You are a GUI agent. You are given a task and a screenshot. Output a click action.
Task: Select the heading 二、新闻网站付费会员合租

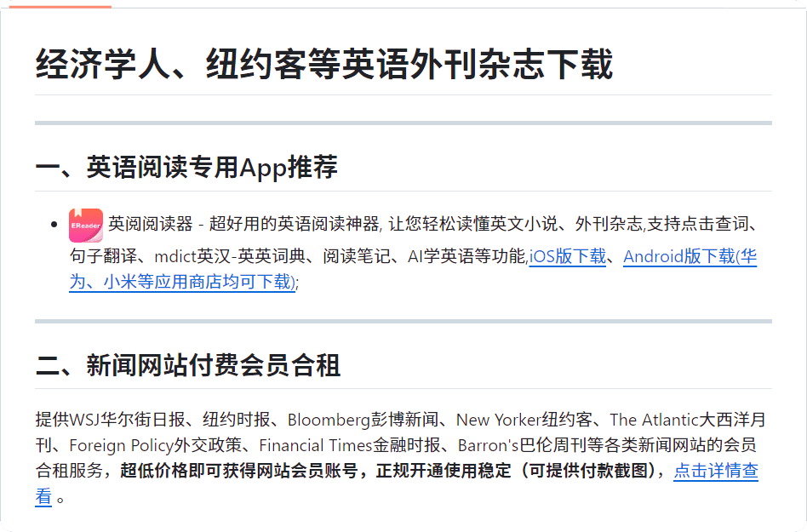coord(188,365)
